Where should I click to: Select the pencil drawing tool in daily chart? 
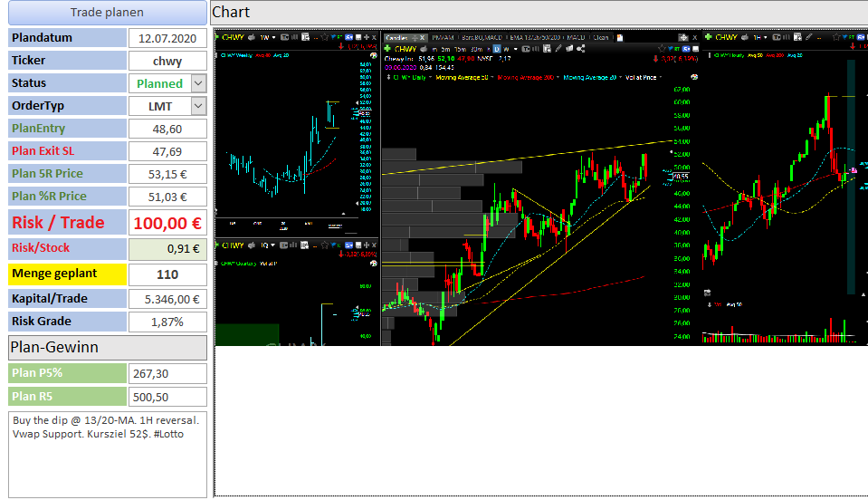click(x=558, y=49)
